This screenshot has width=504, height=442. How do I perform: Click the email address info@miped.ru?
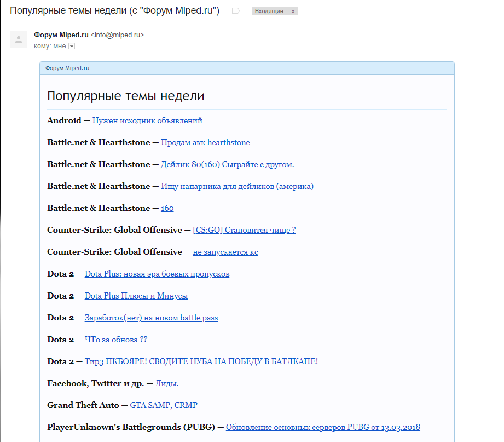[x=117, y=35]
